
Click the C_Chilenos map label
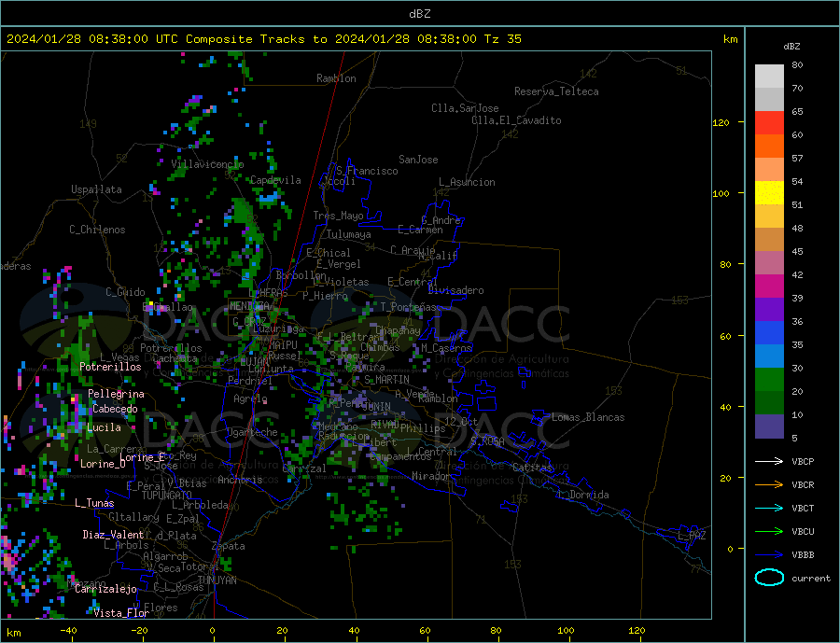[97, 230]
